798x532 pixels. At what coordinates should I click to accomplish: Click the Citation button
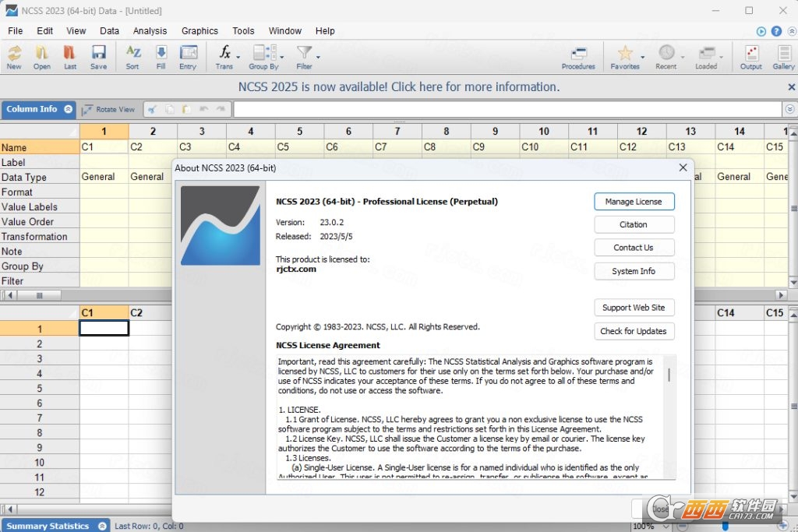point(634,224)
